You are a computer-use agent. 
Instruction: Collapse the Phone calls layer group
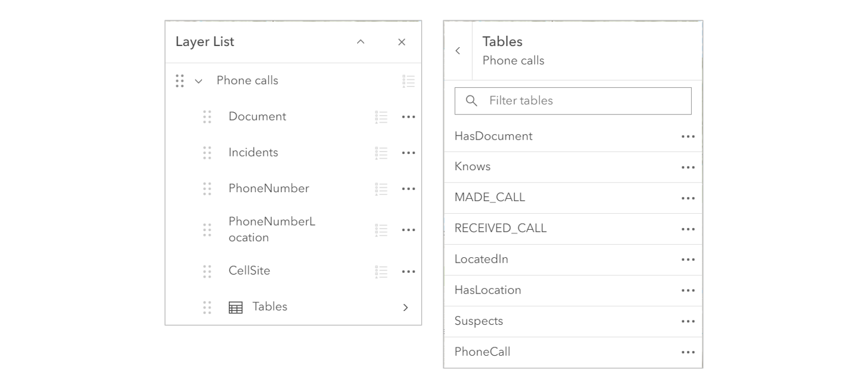[x=199, y=80]
